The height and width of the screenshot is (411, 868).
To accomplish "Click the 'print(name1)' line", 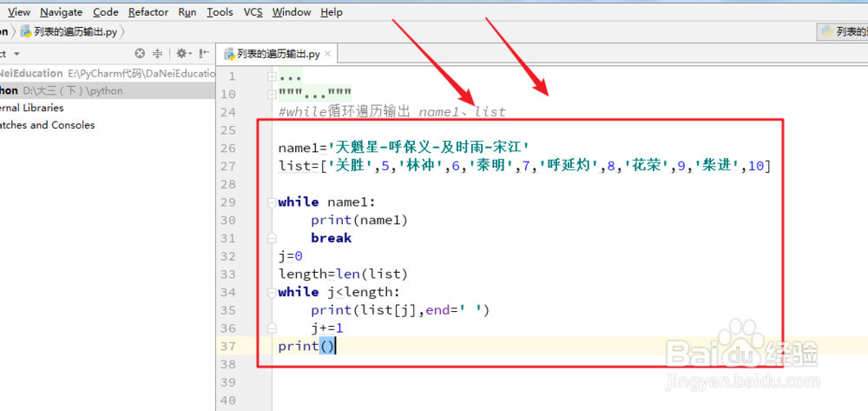I will [359, 221].
